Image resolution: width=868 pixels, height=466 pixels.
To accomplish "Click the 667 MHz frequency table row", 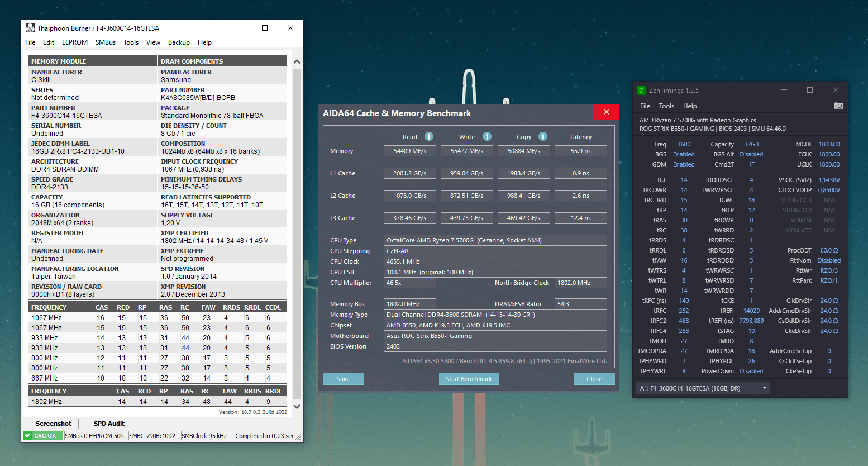I will point(158,378).
